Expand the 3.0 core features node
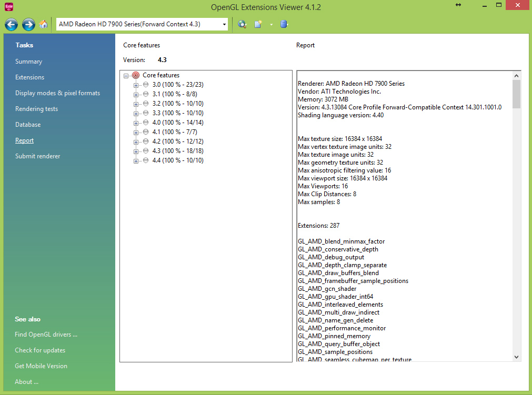532x395 pixels. pyautogui.click(x=136, y=85)
